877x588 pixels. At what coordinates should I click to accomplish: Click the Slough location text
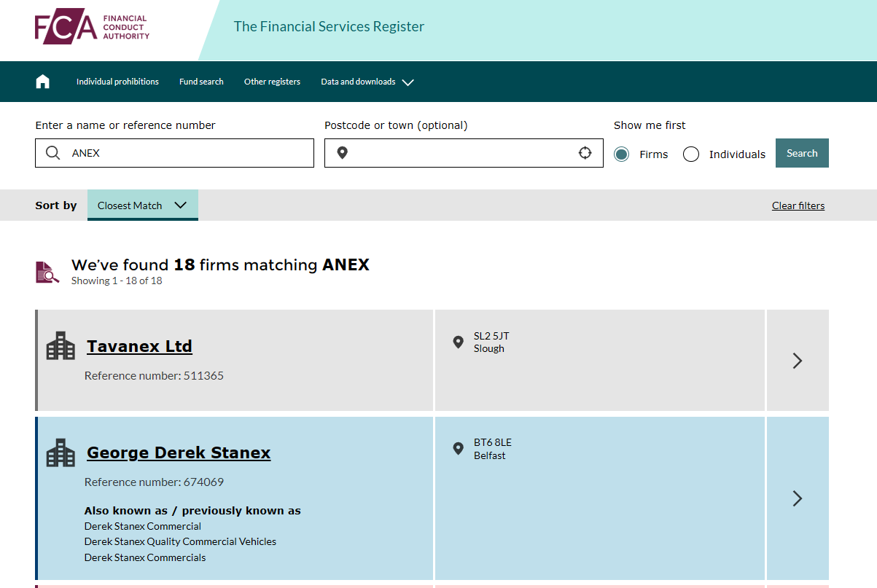(x=489, y=348)
